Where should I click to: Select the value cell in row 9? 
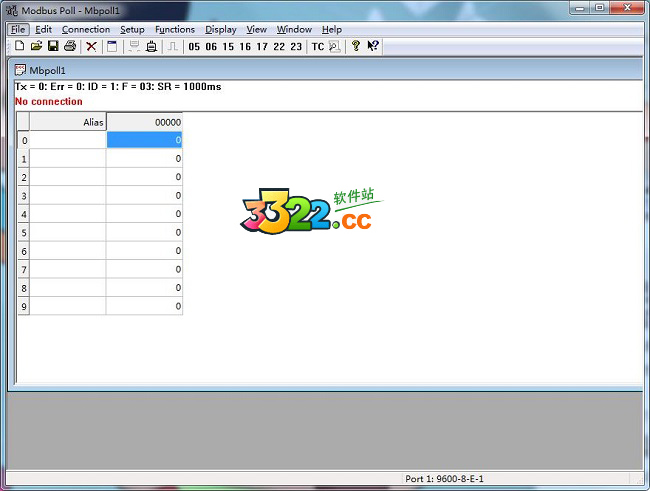[x=144, y=306]
